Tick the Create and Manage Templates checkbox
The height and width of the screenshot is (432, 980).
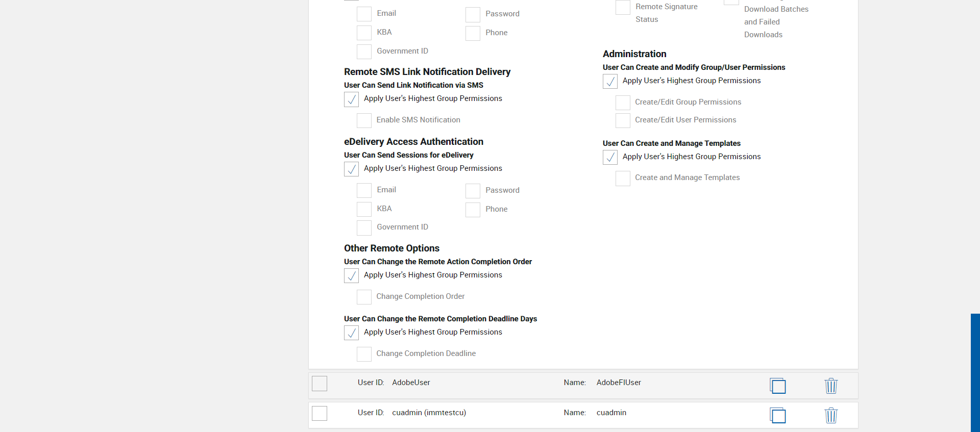pyautogui.click(x=623, y=178)
